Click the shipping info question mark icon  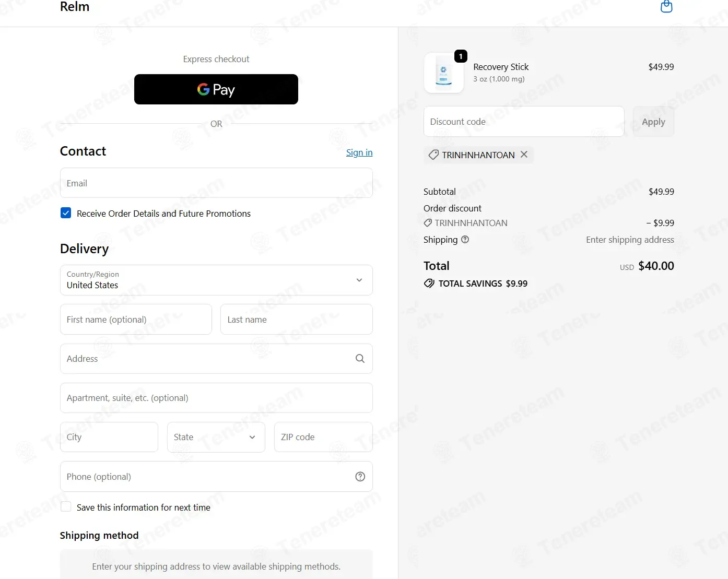[x=465, y=240]
